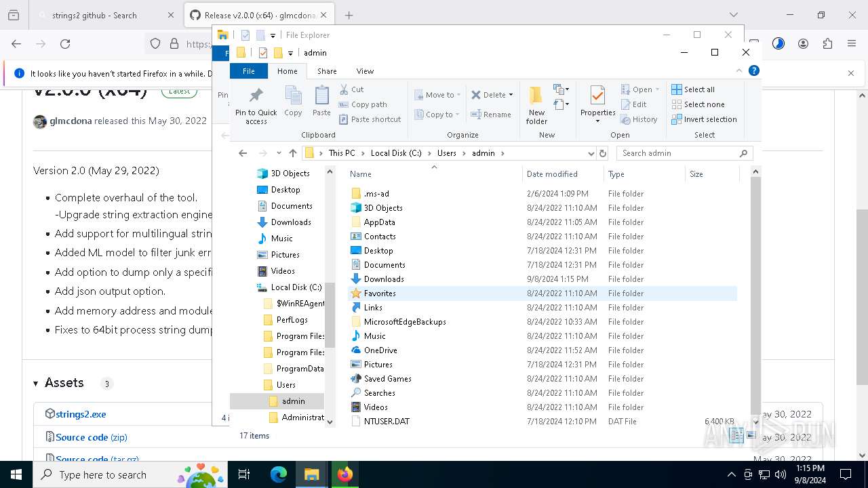This screenshot has height=488, width=868.
Task: Open Move to dropdown
Action: 438,95
